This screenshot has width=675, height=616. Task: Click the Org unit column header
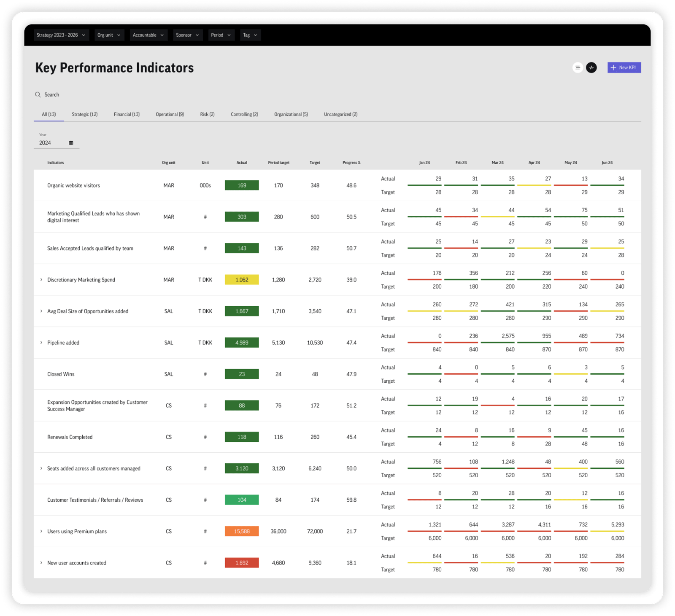pyautogui.click(x=169, y=162)
